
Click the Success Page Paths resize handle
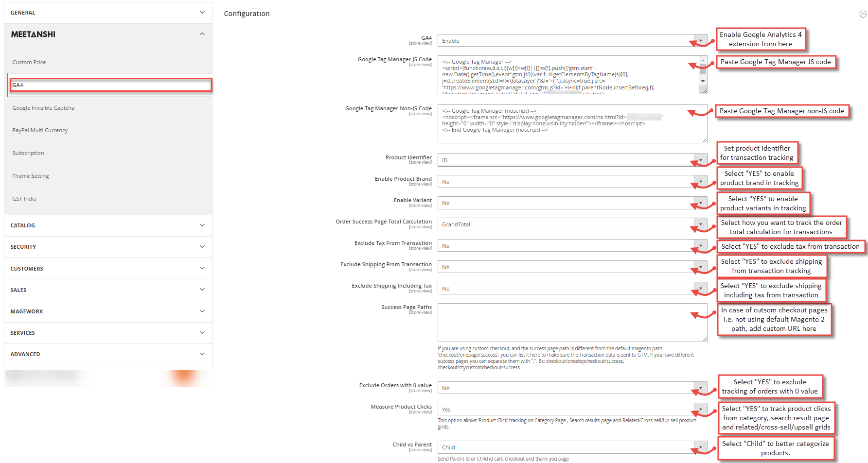(x=704, y=339)
